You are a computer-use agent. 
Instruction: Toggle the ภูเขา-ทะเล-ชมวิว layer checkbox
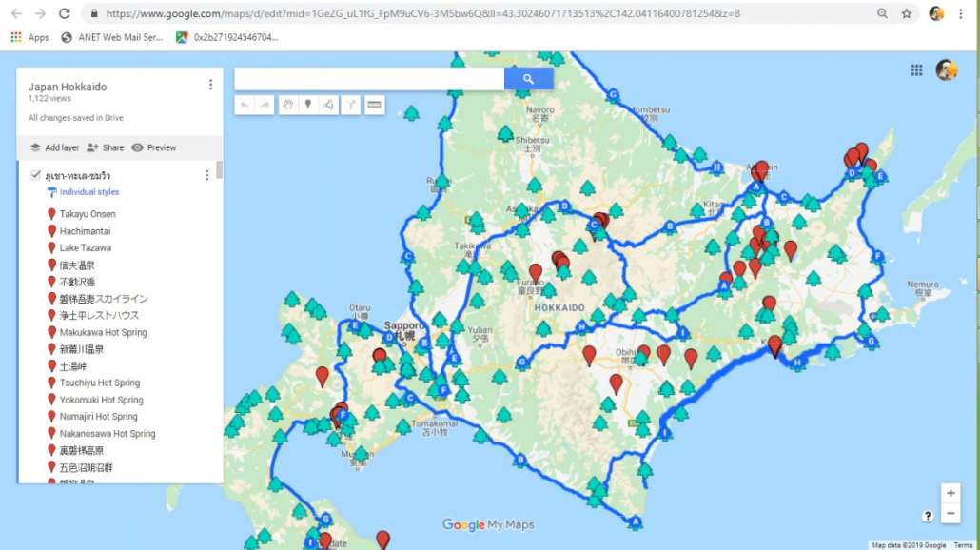tap(35, 175)
